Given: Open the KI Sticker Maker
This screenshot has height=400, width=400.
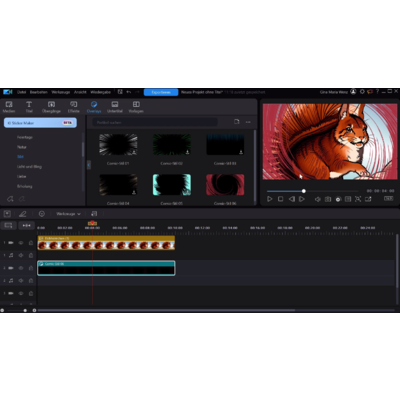Looking at the screenshot, I should pyautogui.click(x=40, y=123).
